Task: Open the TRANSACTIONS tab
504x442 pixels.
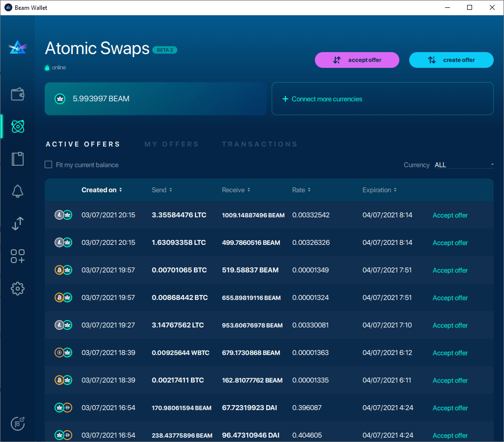Action: [259, 144]
